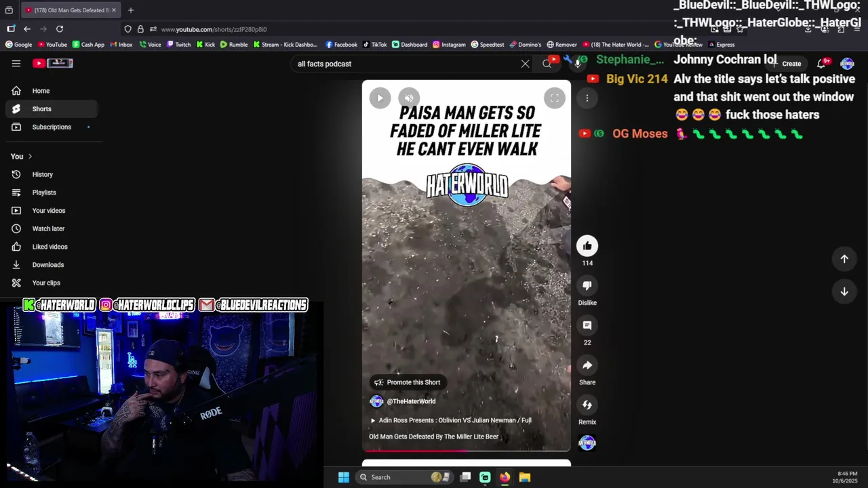Expand the You section chevron
The image size is (868, 488).
click(30, 157)
